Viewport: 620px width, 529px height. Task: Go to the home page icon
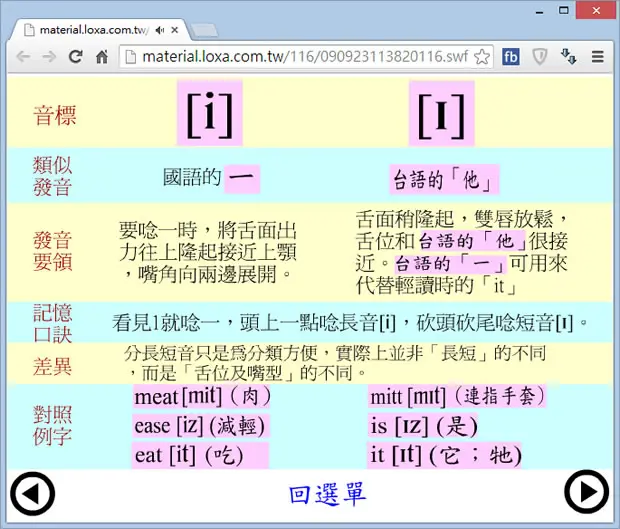(x=102, y=57)
